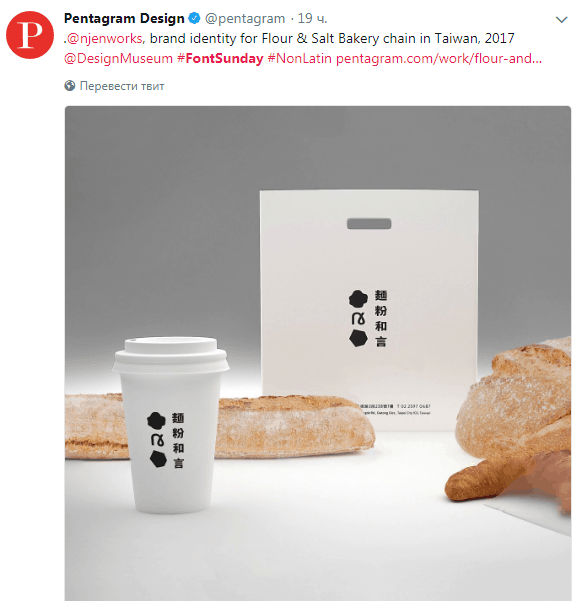Open Pentagram Design profile name
The height and width of the screenshot is (604, 577).
tap(124, 18)
